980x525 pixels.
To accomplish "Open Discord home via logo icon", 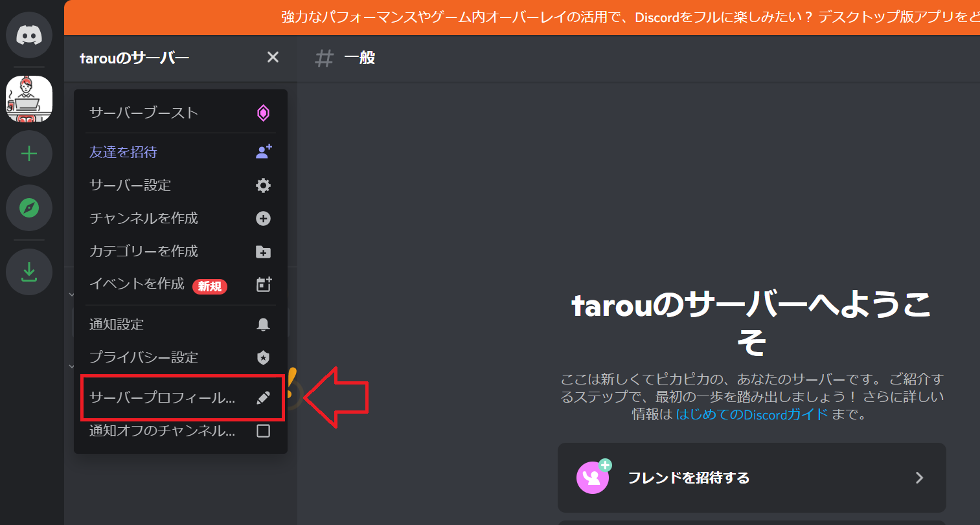I will point(29,35).
